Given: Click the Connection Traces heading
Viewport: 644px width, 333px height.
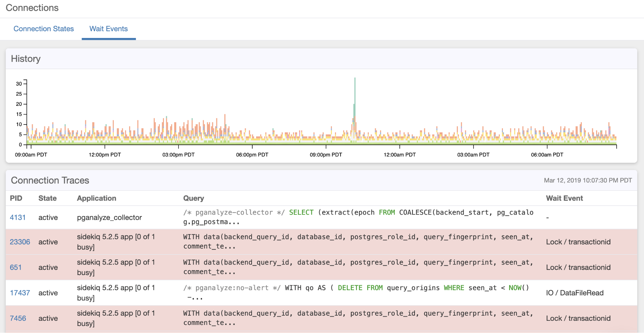Looking at the screenshot, I should tap(50, 180).
